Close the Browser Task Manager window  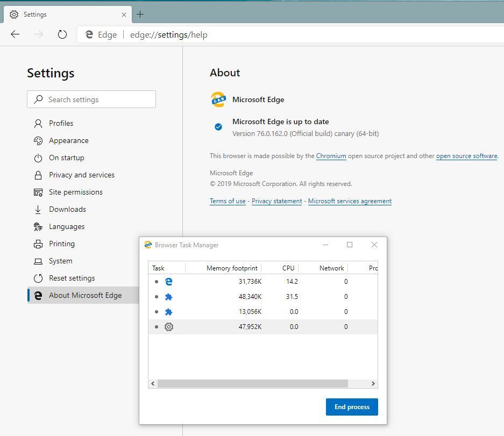coord(374,245)
